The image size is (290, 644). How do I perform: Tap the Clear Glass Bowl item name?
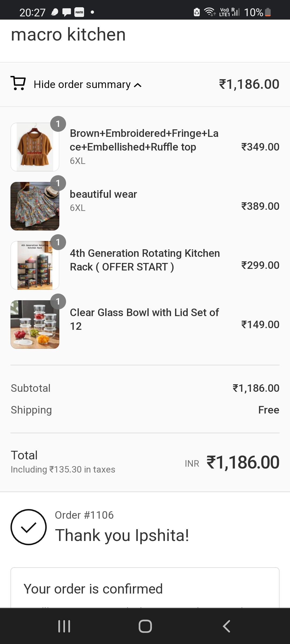[144, 319]
